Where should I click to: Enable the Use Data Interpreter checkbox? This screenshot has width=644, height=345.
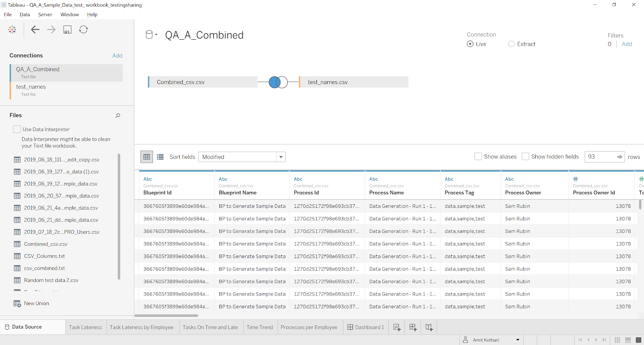tap(17, 129)
